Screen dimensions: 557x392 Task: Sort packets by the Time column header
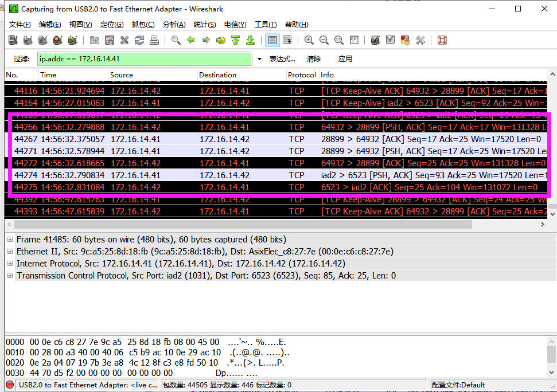point(73,75)
